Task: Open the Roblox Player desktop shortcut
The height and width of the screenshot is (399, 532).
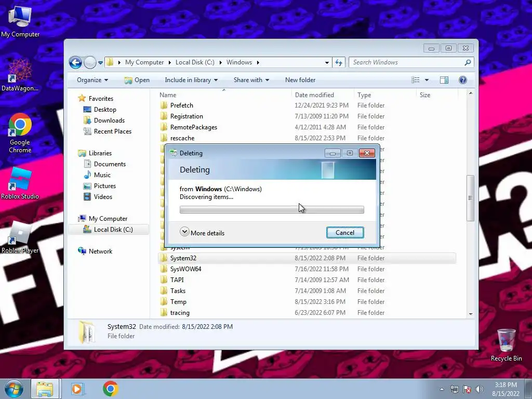Action: point(20,237)
